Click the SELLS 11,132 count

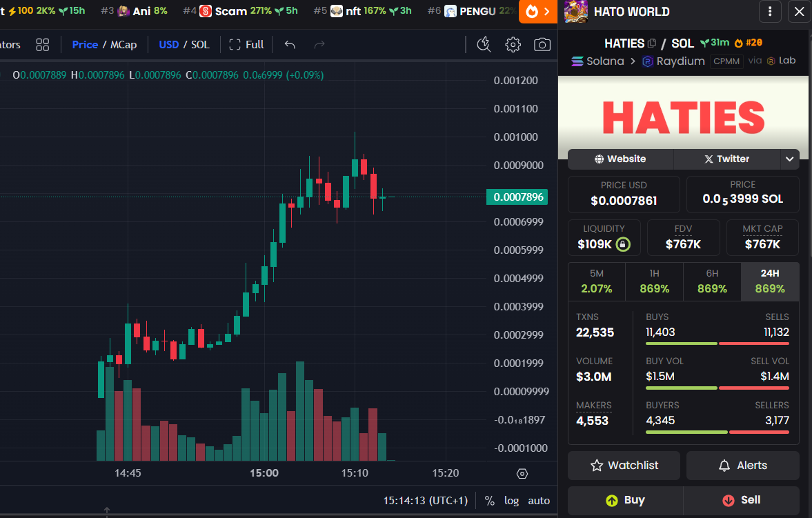776,332
